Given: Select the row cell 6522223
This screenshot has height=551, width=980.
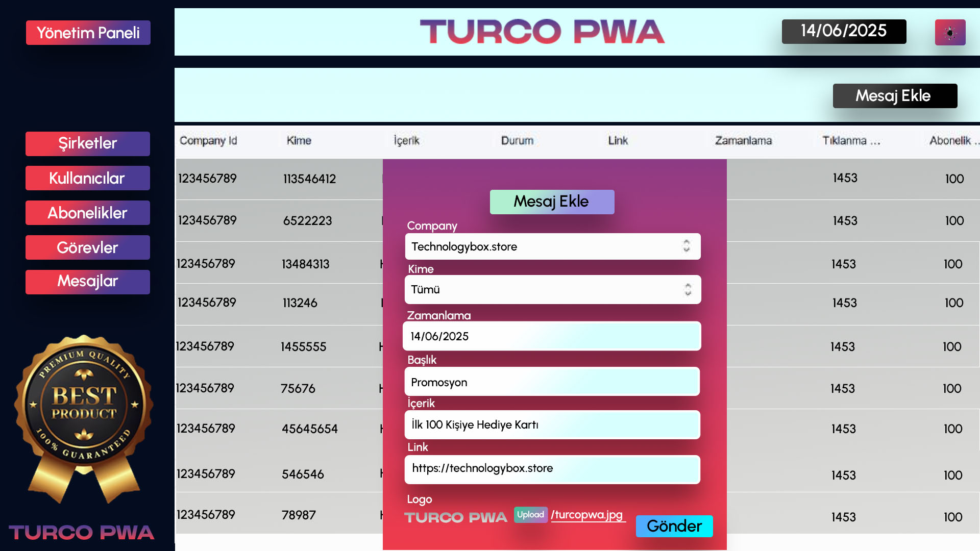Looking at the screenshot, I should (x=308, y=221).
